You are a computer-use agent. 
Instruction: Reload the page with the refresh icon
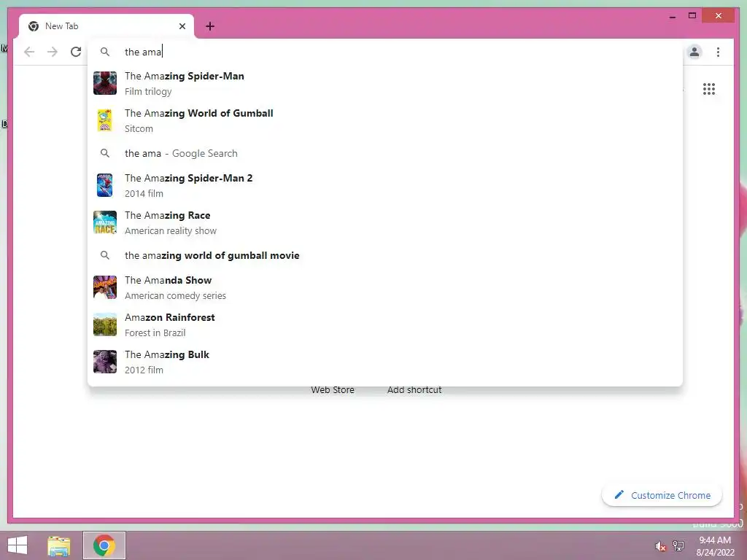point(76,52)
